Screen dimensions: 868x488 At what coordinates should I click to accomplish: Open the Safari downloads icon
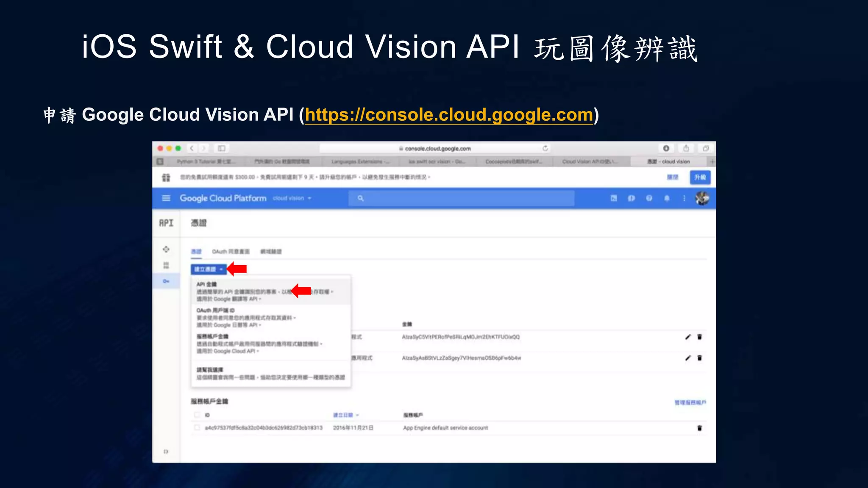666,148
